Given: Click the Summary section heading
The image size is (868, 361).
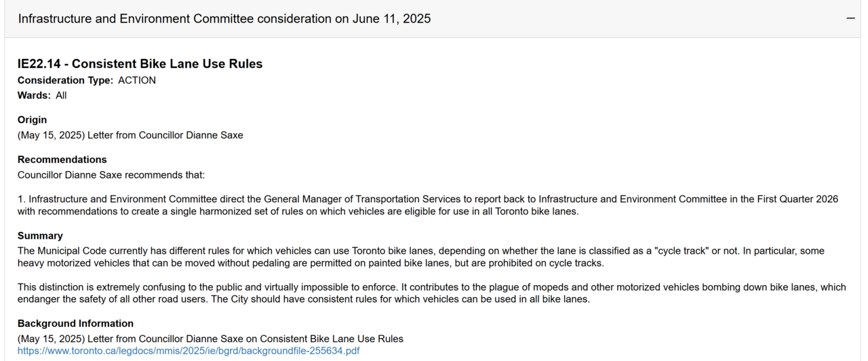Looking at the screenshot, I should 40,235.
